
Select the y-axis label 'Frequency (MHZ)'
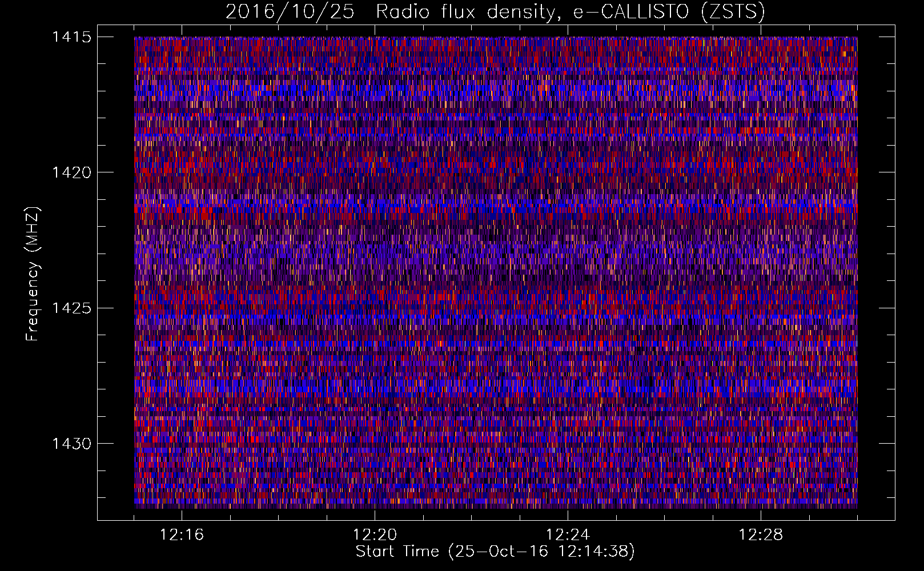click(x=33, y=274)
